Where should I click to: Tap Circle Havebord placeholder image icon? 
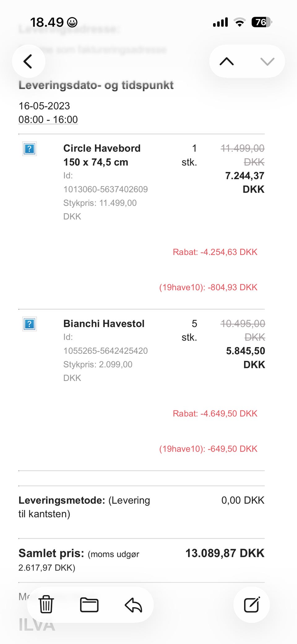tap(29, 149)
